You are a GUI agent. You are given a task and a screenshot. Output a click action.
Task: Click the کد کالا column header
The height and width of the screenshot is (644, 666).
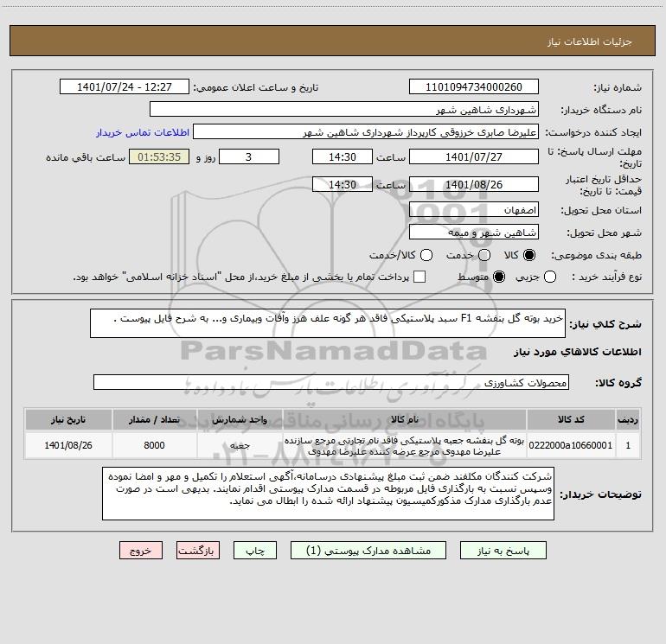pyautogui.click(x=571, y=419)
